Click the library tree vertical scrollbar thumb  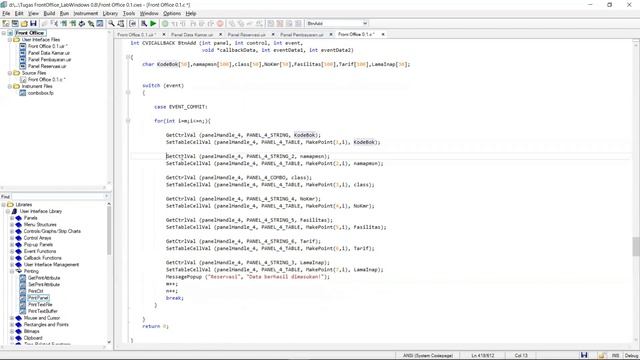pos(109,231)
